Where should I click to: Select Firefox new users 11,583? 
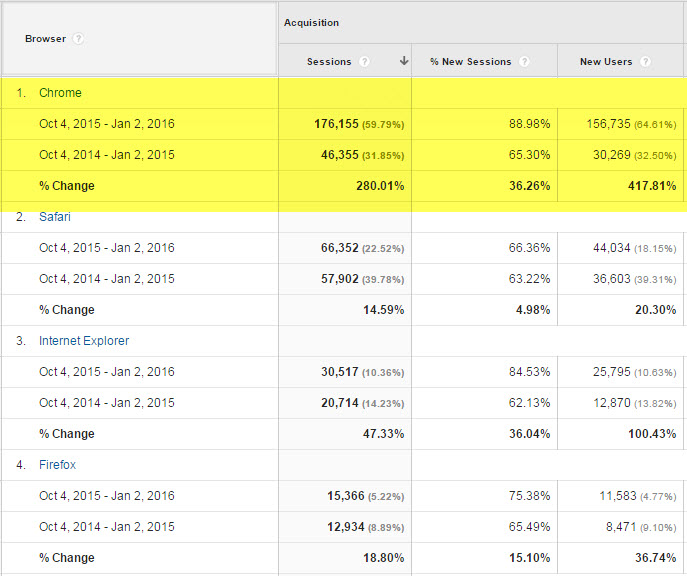pos(618,496)
